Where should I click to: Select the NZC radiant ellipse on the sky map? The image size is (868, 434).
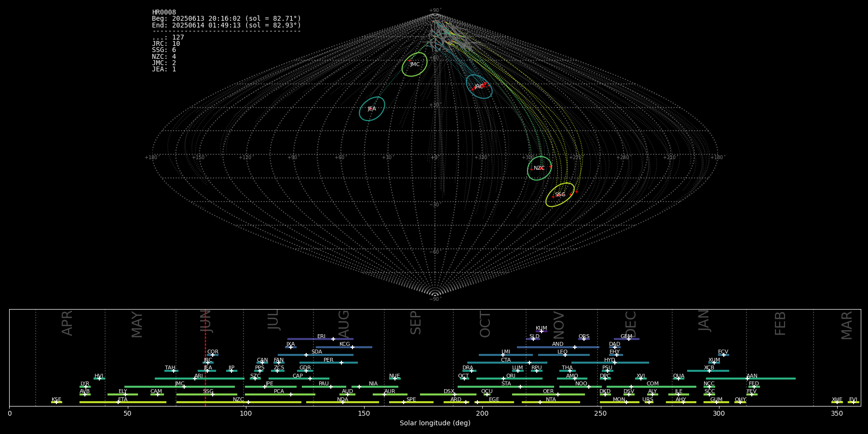539,168
